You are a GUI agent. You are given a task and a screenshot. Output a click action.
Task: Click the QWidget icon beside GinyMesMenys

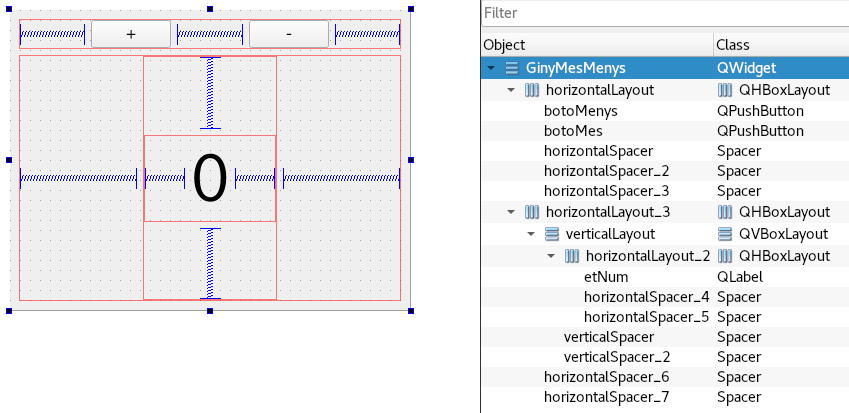point(512,69)
